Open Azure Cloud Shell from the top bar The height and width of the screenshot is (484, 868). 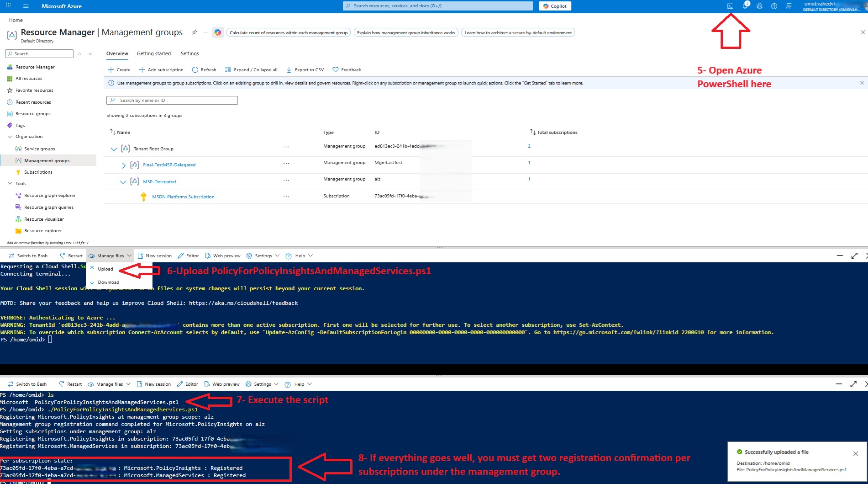[731, 6]
